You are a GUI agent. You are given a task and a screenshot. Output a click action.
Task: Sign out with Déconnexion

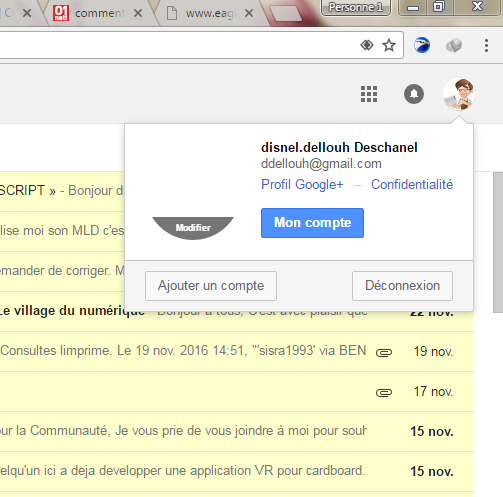[402, 286]
